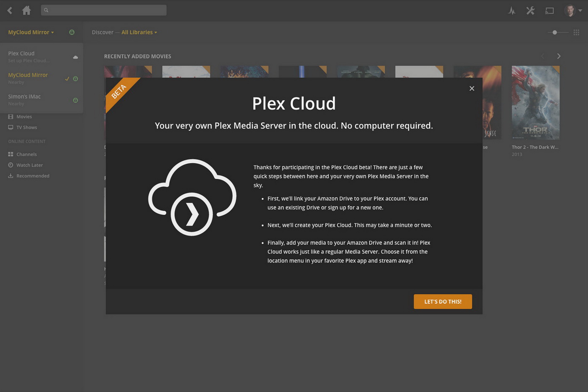This screenshot has height=392, width=588.
Task: Select Plex Cloud in server list
Action: coord(42,57)
